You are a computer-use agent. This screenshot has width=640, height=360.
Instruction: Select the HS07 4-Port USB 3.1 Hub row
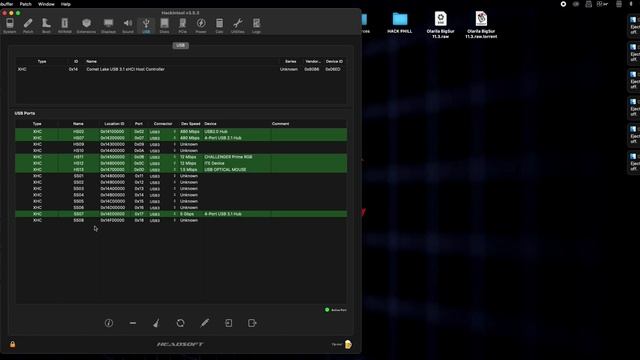(181, 138)
